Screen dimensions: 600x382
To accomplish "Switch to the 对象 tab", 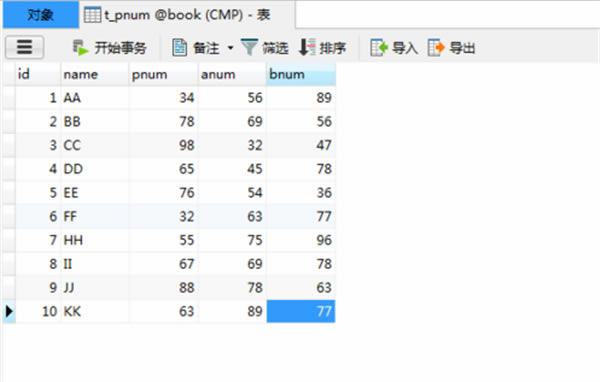I will (x=41, y=15).
